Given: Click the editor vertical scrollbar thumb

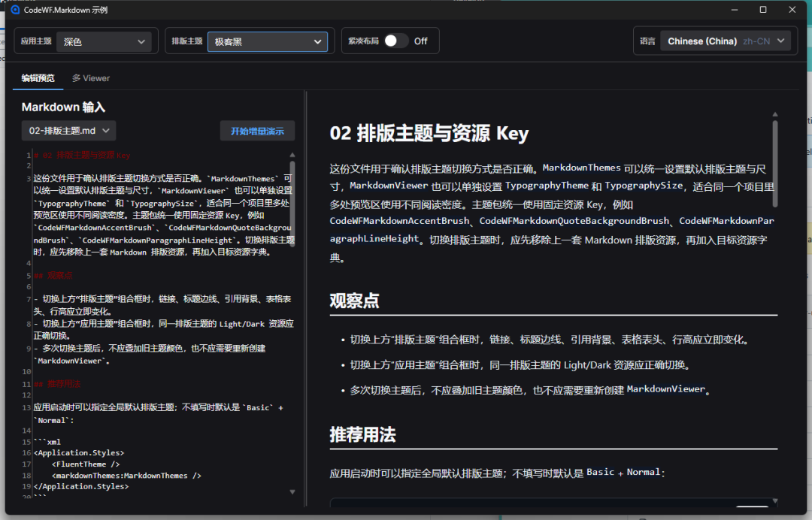Looking at the screenshot, I should [x=292, y=204].
